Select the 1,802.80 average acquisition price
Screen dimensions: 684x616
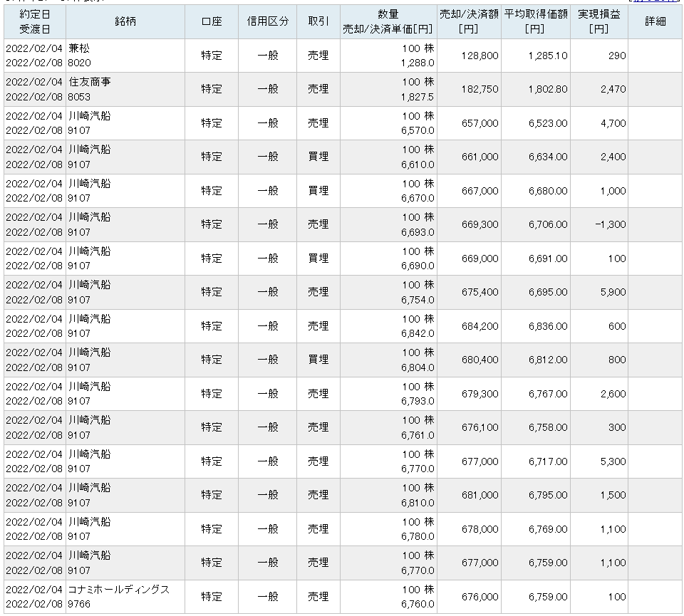pyautogui.click(x=548, y=89)
